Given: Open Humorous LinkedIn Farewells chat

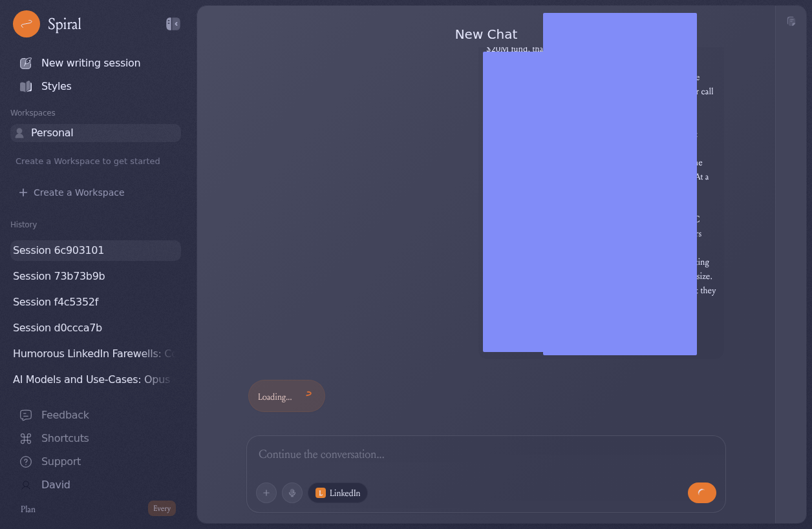Looking at the screenshot, I should pyautogui.click(x=93, y=354).
